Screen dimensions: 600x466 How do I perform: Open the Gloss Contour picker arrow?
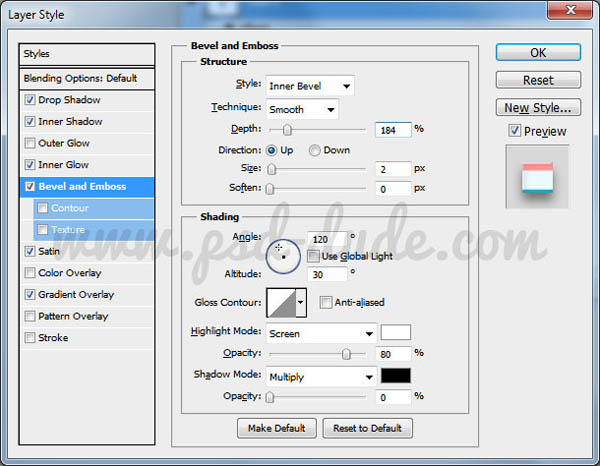(x=300, y=302)
